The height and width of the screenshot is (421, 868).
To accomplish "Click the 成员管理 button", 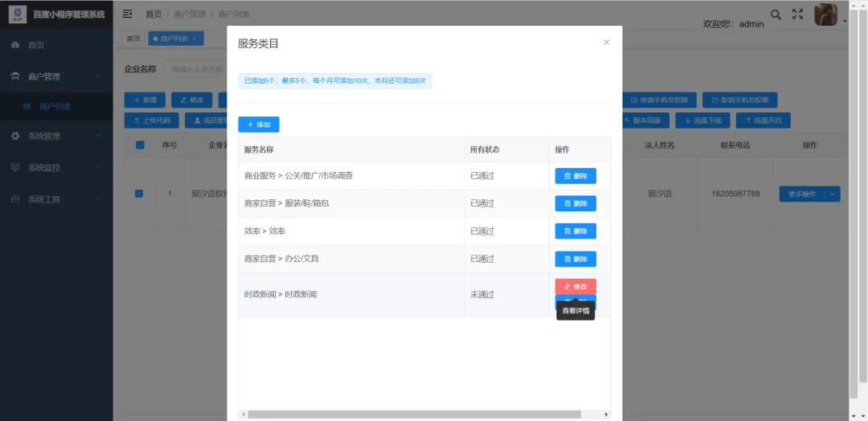I will 207,120.
